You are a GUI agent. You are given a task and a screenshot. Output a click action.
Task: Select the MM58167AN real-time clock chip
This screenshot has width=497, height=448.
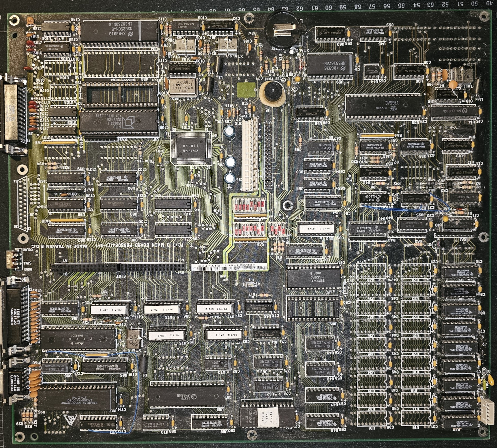(x=330, y=64)
